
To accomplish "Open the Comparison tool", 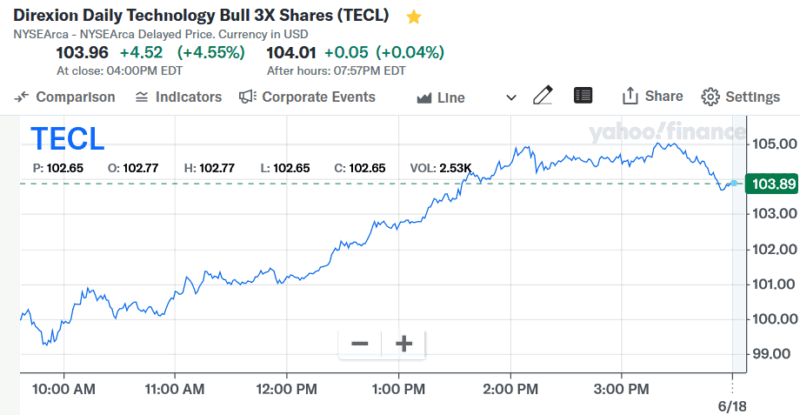I will [x=66, y=97].
